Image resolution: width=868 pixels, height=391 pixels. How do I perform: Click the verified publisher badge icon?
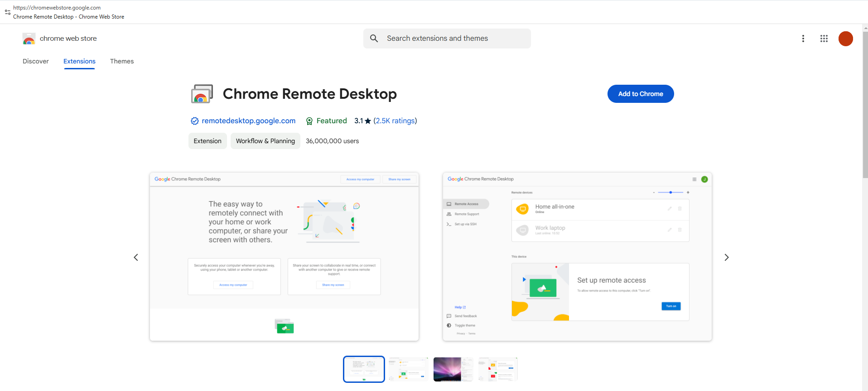pyautogui.click(x=195, y=121)
